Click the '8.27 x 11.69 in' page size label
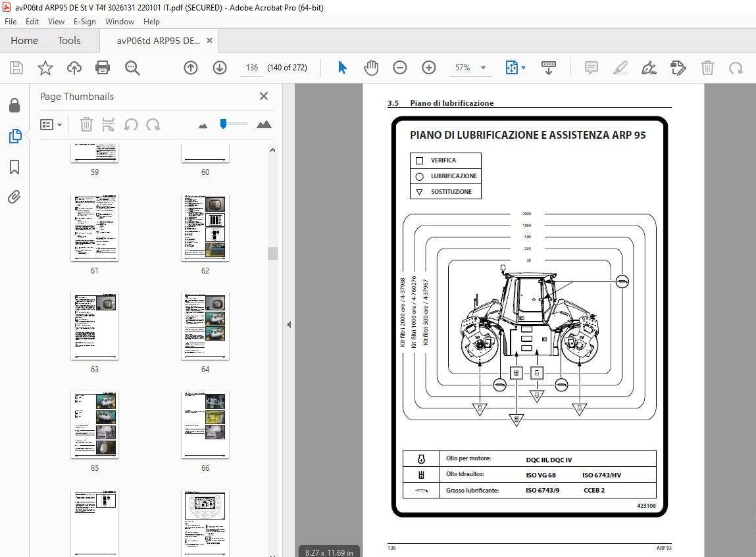756x557 pixels. [x=329, y=552]
